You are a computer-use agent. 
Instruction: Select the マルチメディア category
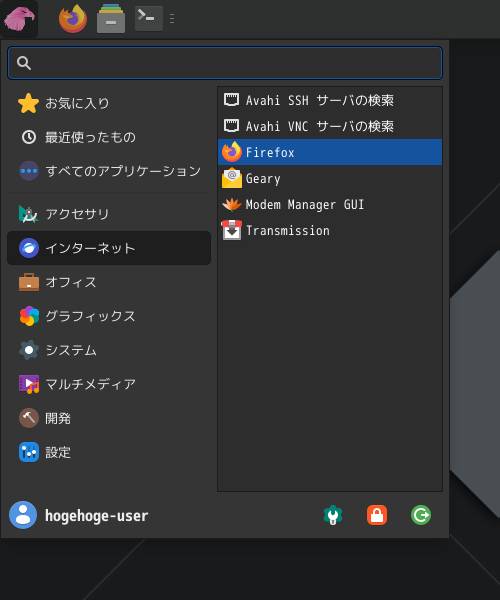point(109,384)
